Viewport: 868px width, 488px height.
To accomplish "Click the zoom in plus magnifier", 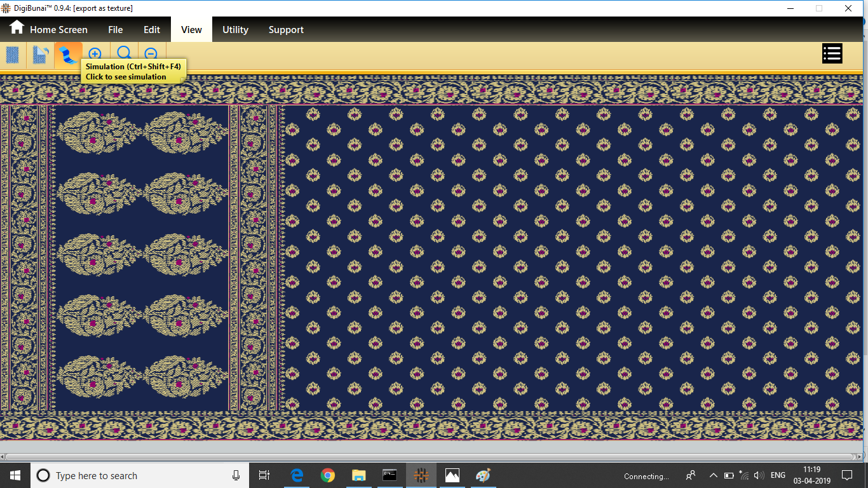I will click(95, 54).
